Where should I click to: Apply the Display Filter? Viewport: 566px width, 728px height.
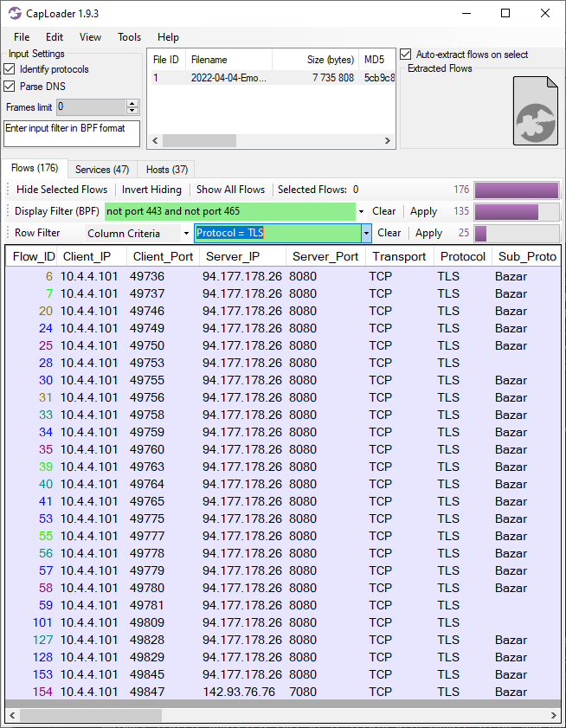coord(423,211)
